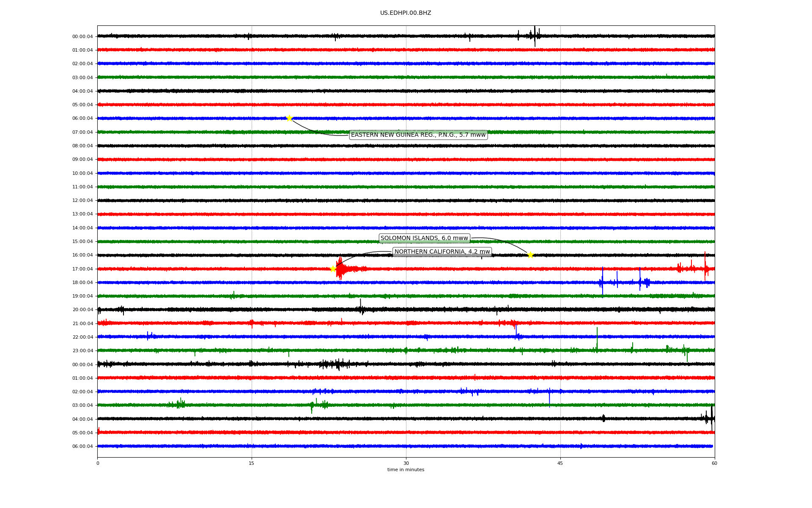The width and height of the screenshot is (812, 508).
Task: Select the SOLOMON ISLANDS 6.0 mww label
Action: pos(424,238)
